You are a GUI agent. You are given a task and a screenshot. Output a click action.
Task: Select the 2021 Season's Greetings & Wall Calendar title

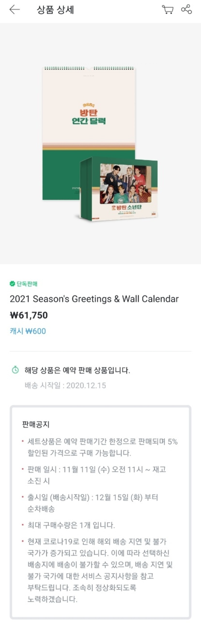(x=94, y=299)
